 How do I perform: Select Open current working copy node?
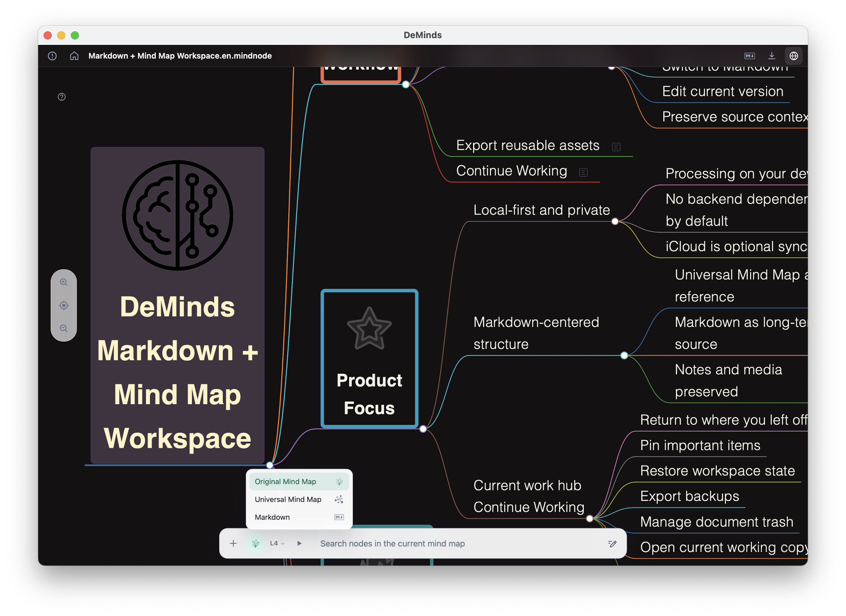pos(723,547)
